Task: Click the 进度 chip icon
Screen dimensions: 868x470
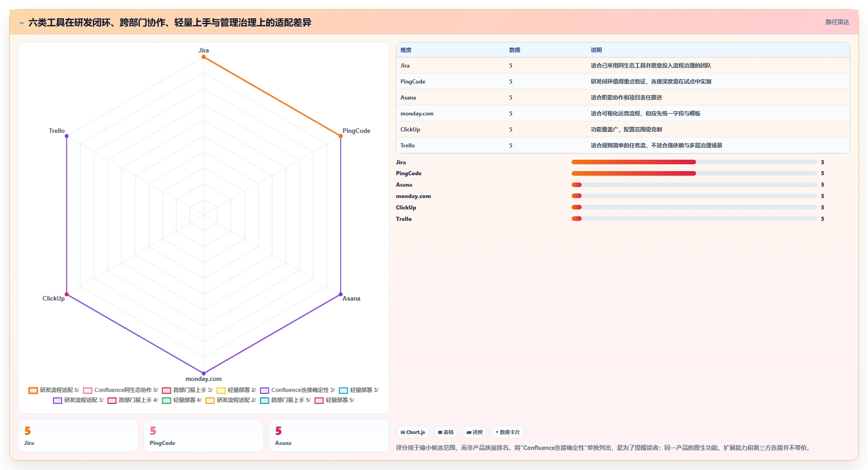Action: tap(469, 432)
